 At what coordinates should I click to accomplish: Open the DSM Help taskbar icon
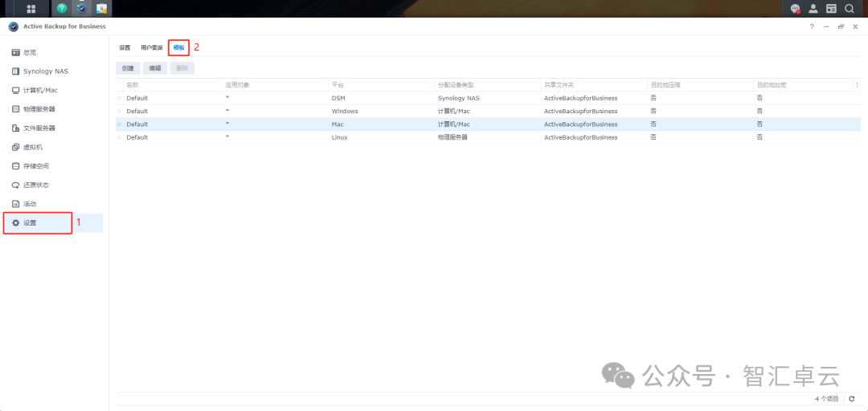[62, 8]
